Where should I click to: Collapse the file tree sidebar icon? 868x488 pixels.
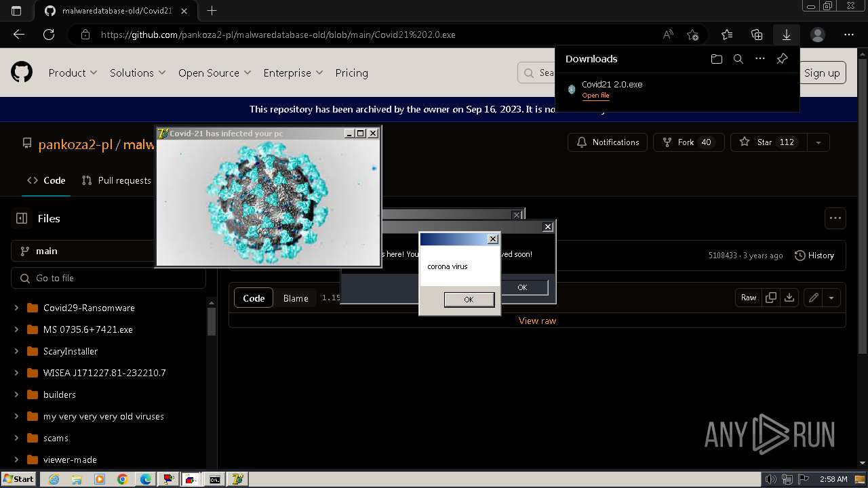pos(22,218)
